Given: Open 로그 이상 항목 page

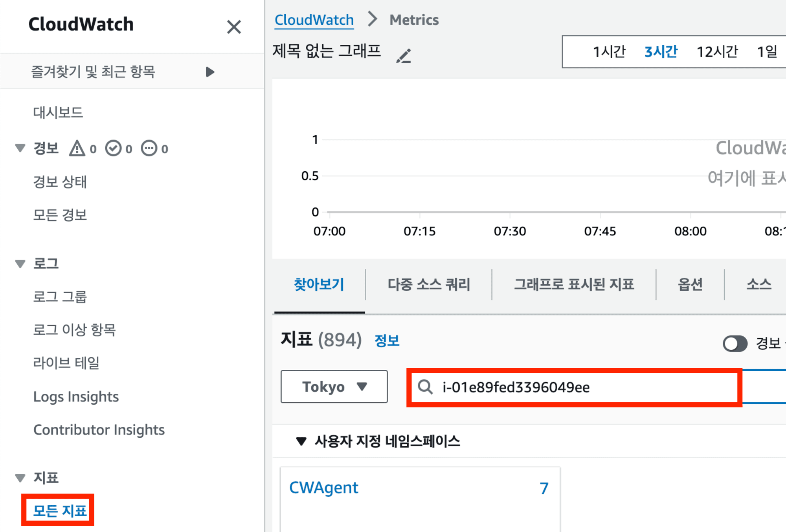Looking at the screenshot, I should point(75,330).
